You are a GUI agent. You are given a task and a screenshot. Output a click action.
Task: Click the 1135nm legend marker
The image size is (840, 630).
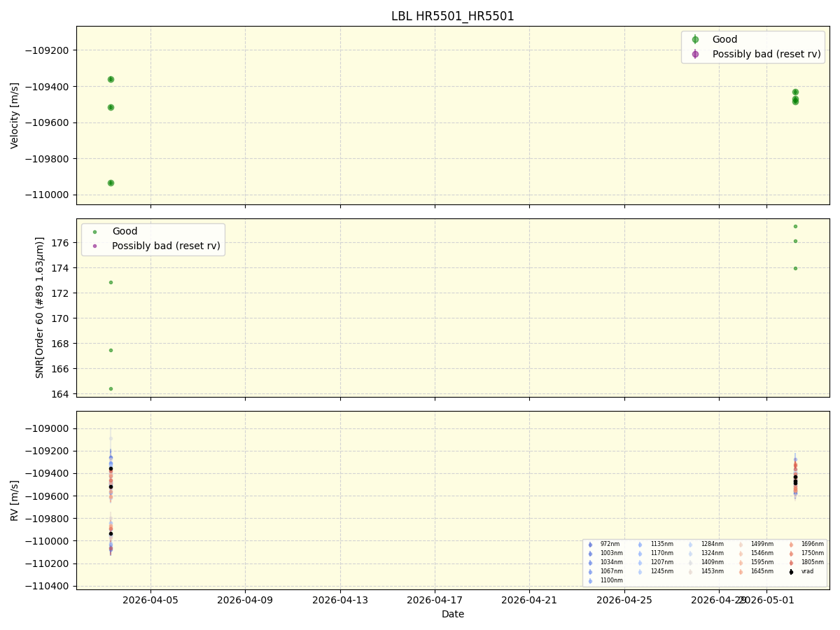(640, 545)
